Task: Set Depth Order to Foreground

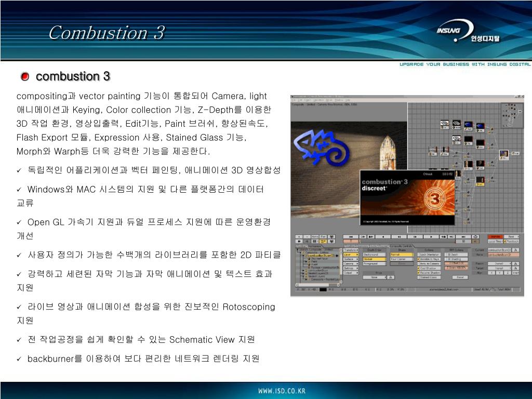Action: [x=375, y=263]
